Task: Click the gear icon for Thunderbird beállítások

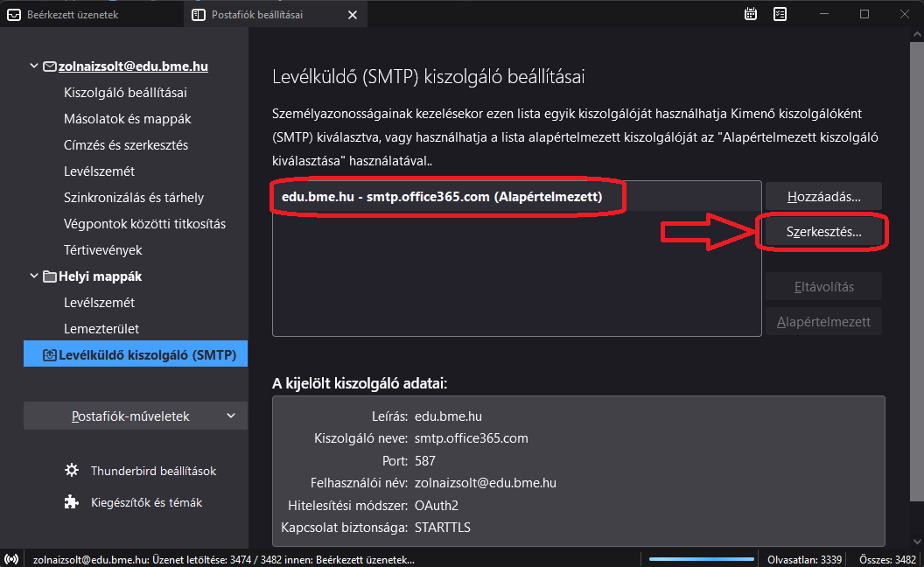Action: [71, 471]
